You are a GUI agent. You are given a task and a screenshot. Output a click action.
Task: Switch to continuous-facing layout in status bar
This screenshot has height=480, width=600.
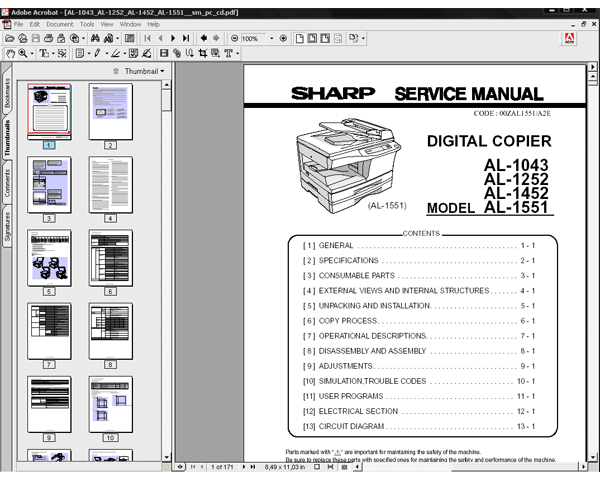point(344,467)
